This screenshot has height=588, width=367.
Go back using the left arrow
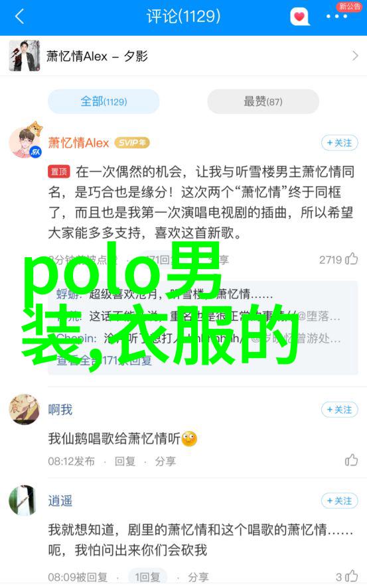(x=19, y=17)
